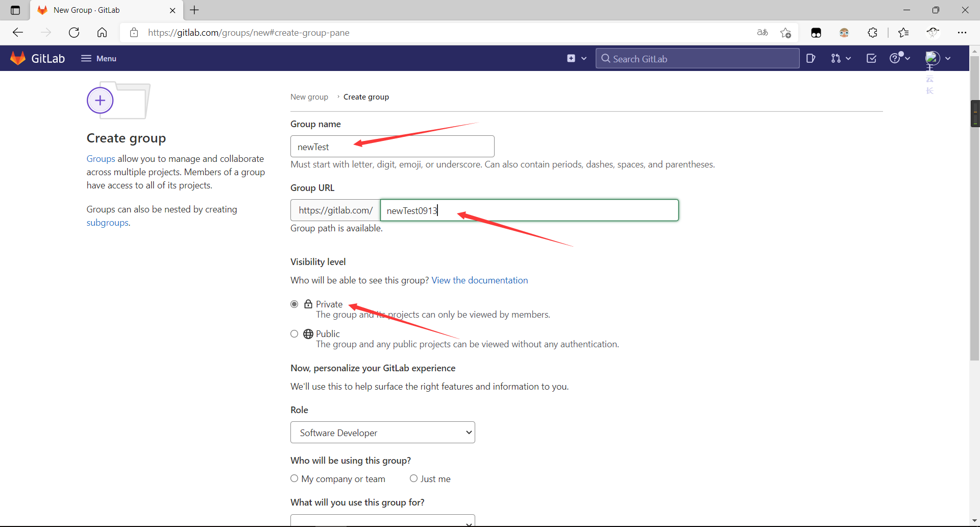Select Just me radio option
The height and width of the screenshot is (527, 980).
pyautogui.click(x=414, y=478)
